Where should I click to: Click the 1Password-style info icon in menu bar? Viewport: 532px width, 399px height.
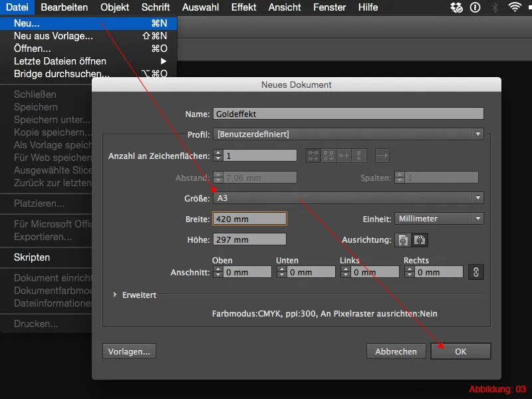(x=475, y=7)
